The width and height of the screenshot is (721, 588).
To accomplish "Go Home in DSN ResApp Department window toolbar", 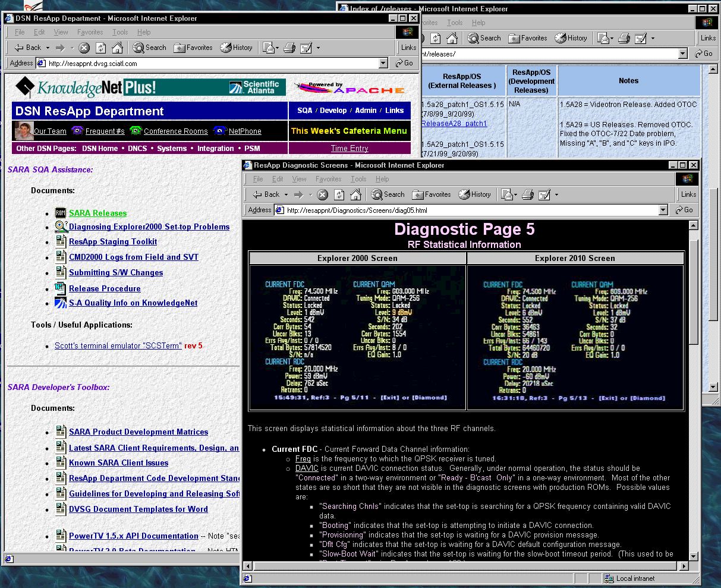I will (118, 48).
